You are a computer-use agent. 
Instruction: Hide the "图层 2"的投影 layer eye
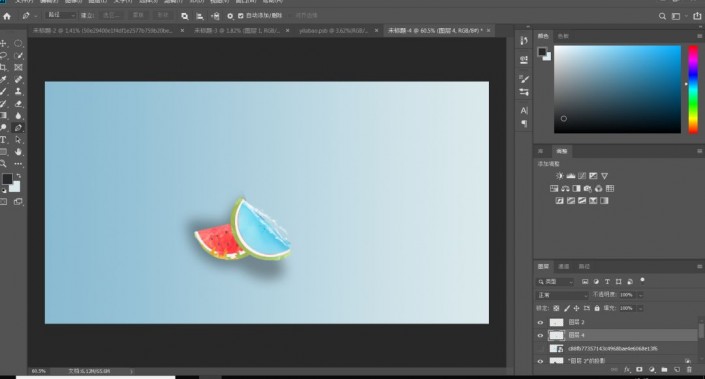540,361
